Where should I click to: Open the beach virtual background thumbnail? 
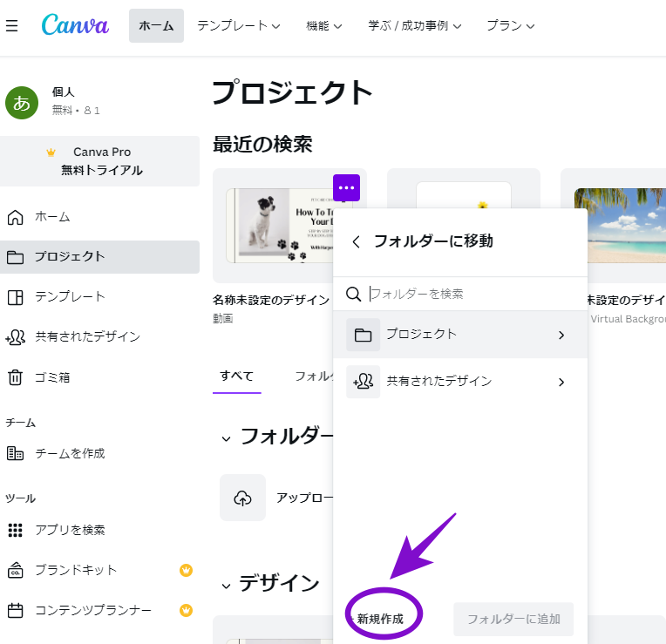(x=620, y=226)
